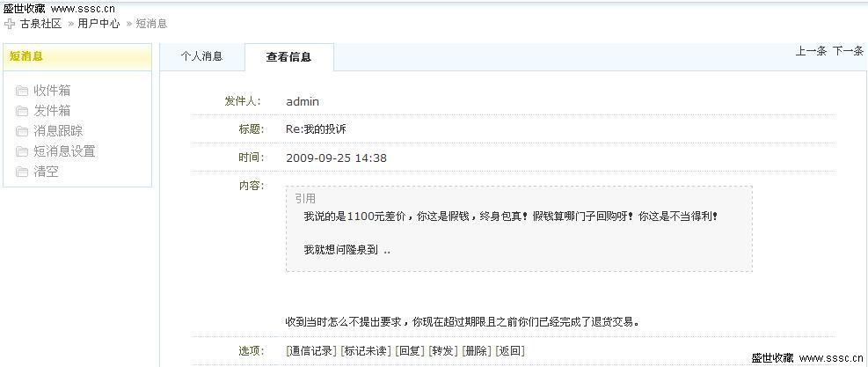The width and height of the screenshot is (868, 367).
Task: Delete message using [删除] link
Action: point(476,350)
